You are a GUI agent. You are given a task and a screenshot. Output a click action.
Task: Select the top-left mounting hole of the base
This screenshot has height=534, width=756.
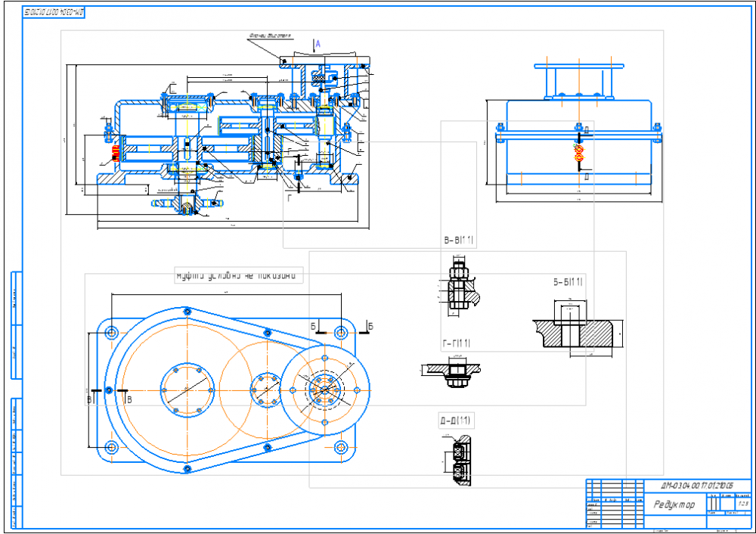click(111, 333)
